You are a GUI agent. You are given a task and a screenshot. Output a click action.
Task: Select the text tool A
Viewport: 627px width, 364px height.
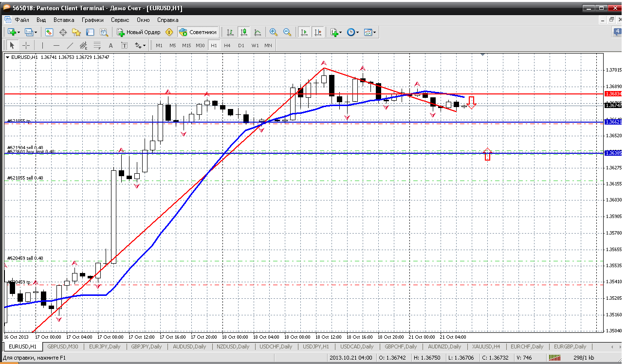[x=111, y=45]
